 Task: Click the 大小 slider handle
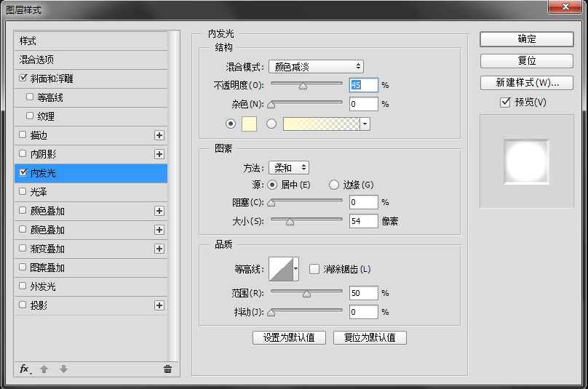click(290, 222)
